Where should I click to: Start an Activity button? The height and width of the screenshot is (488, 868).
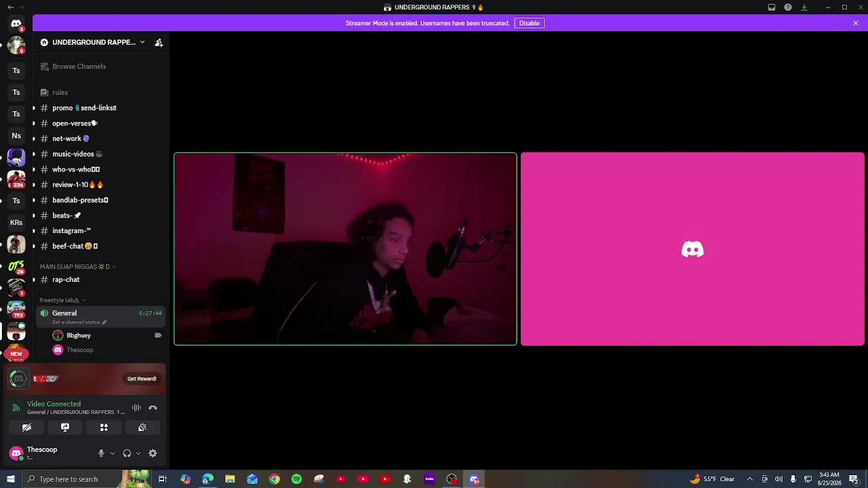tap(104, 428)
